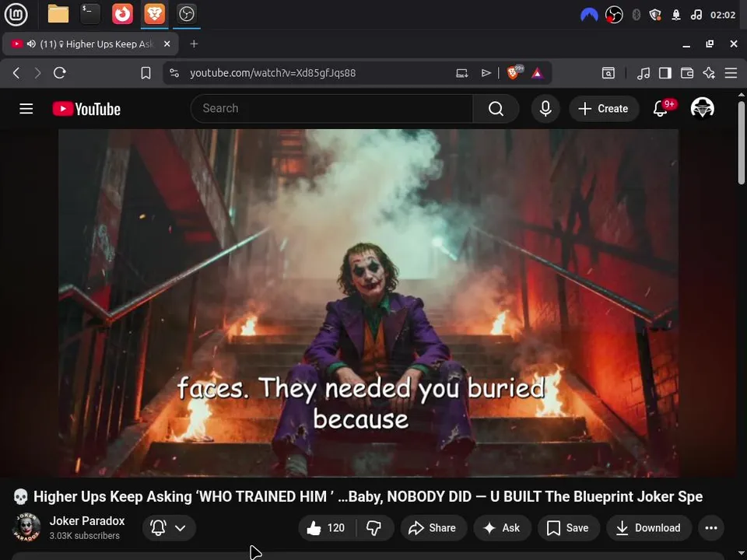Click the Ask AI button

[x=502, y=527]
